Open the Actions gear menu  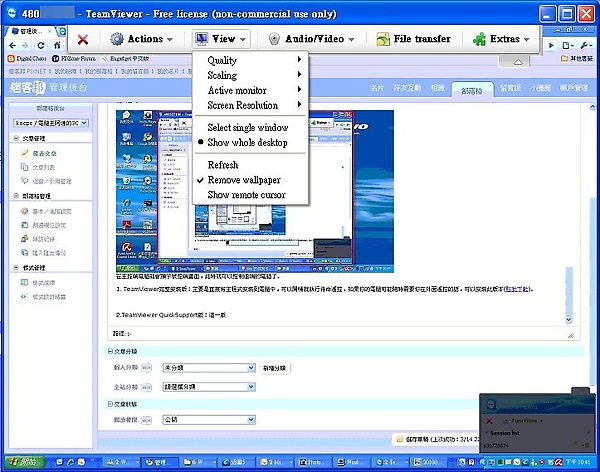click(141, 39)
